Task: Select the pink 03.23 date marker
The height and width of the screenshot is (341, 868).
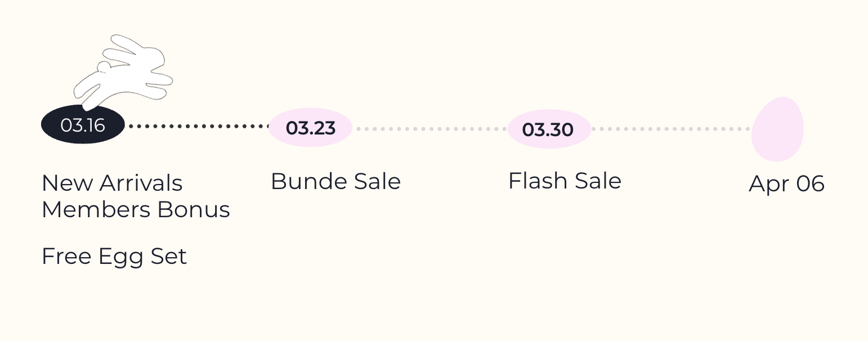Action: (311, 128)
